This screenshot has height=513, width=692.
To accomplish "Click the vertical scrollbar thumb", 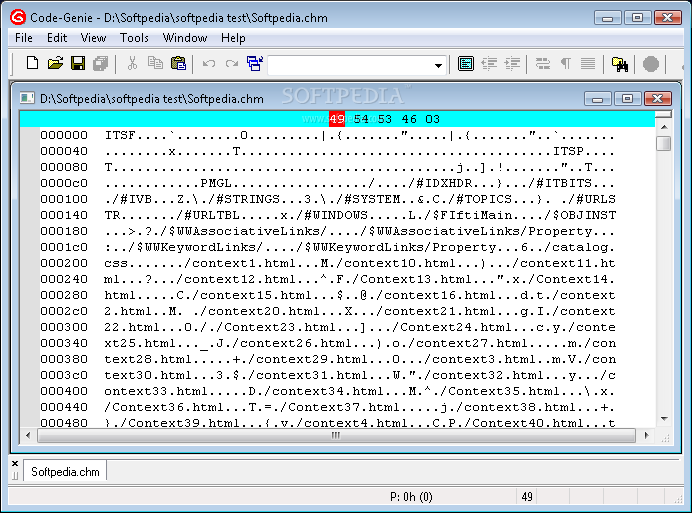I will pos(664,143).
